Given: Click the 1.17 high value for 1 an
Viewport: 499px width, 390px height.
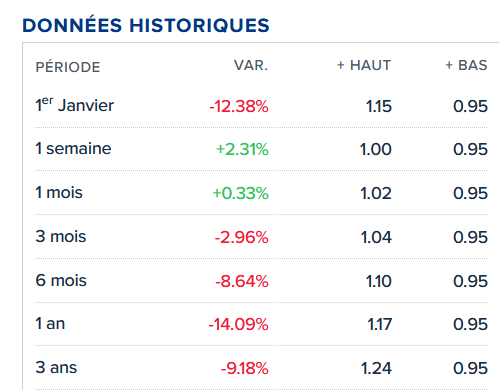Looking at the screenshot, I should click(x=379, y=324).
